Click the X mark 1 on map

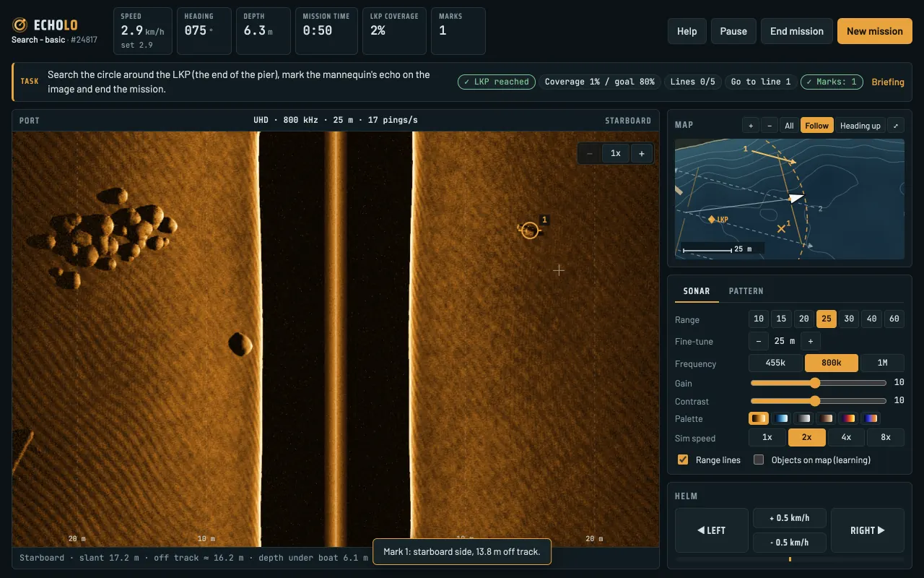[780, 229]
